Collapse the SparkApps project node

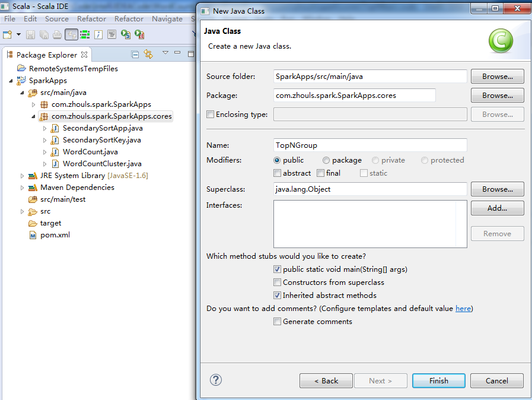[x=11, y=81]
